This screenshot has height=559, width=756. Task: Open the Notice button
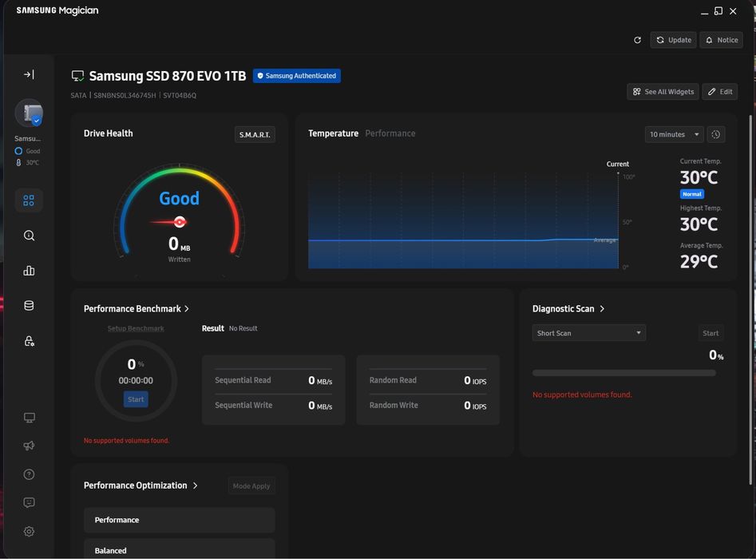(722, 40)
